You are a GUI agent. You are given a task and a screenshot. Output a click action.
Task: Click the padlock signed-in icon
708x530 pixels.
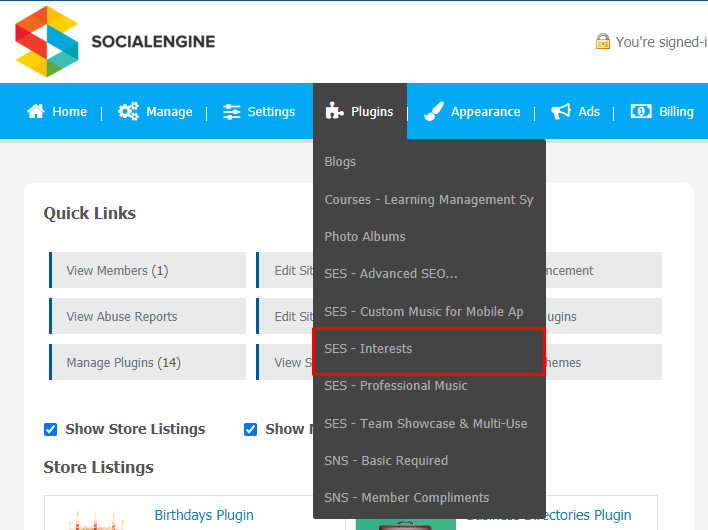click(603, 42)
